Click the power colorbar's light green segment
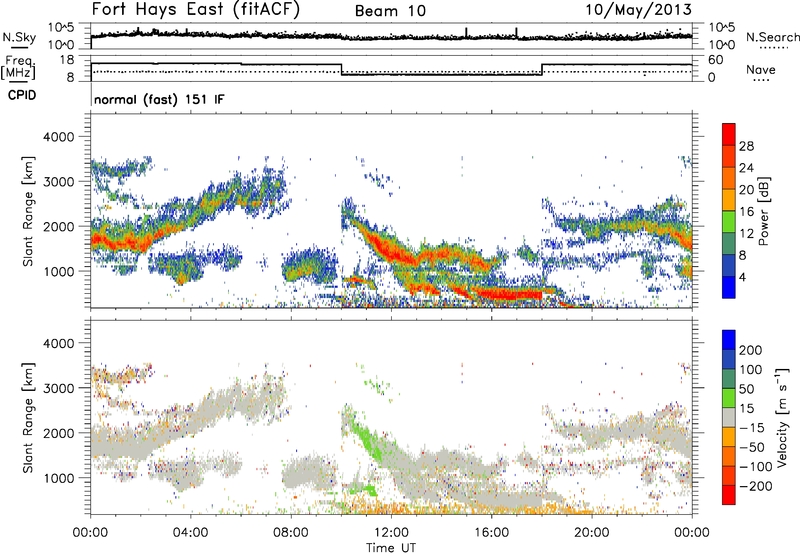Screen dimensions: 800x554 [729, 222]
